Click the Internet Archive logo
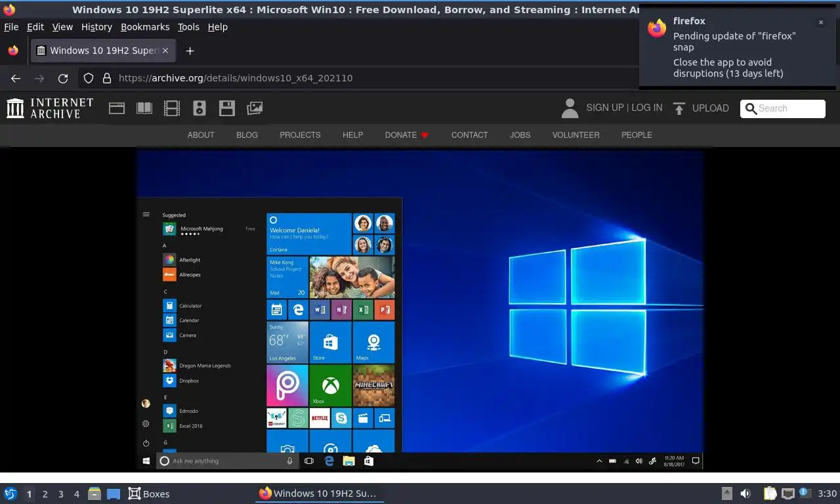 (x=50, y=108)
